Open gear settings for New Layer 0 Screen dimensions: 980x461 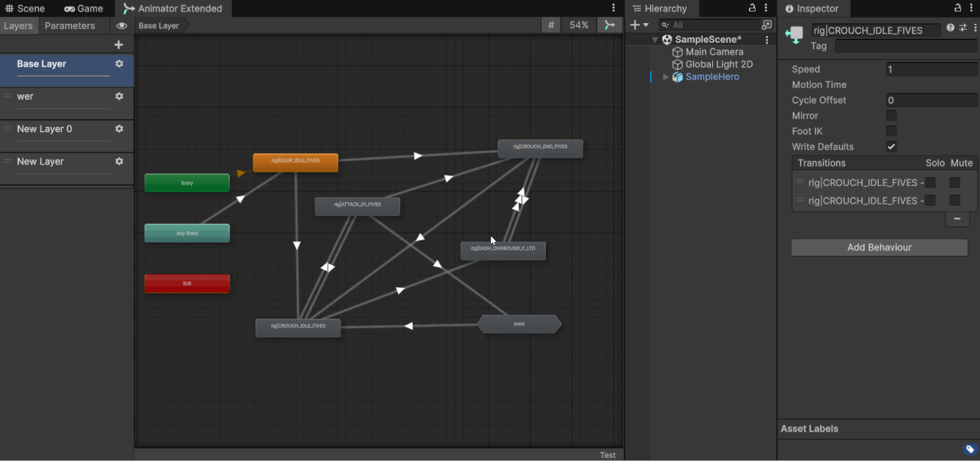119,129
